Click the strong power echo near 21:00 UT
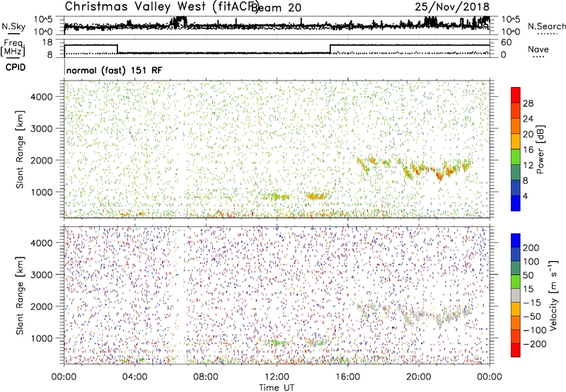The image size is (566, 392). point(439,175)
